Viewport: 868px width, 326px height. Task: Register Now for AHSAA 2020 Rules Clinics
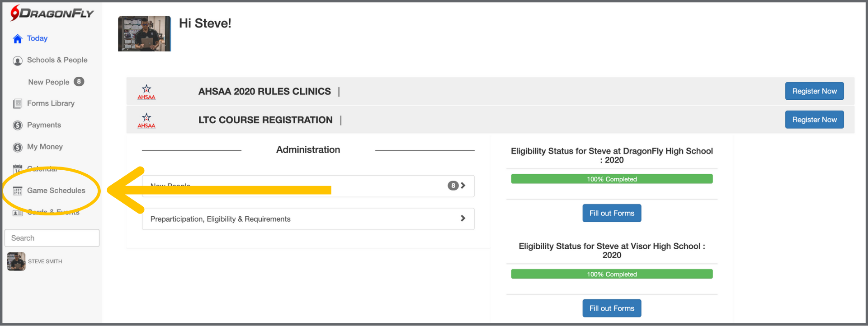[x=814, y=91]
